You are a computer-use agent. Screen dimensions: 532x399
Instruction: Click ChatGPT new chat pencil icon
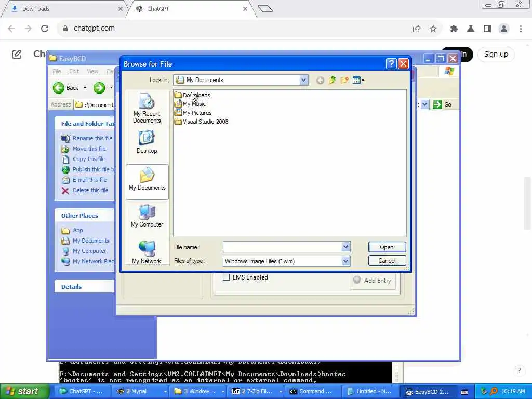[x=17, y=54]
